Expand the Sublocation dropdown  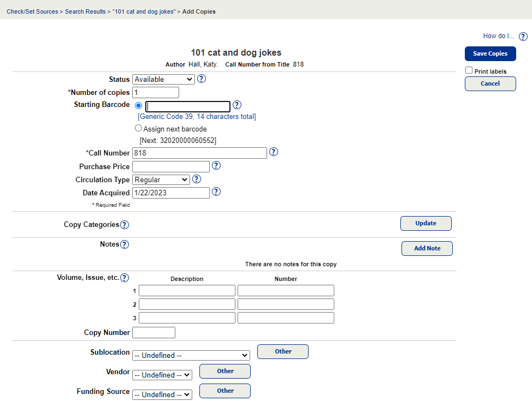(x=191, y=355)
